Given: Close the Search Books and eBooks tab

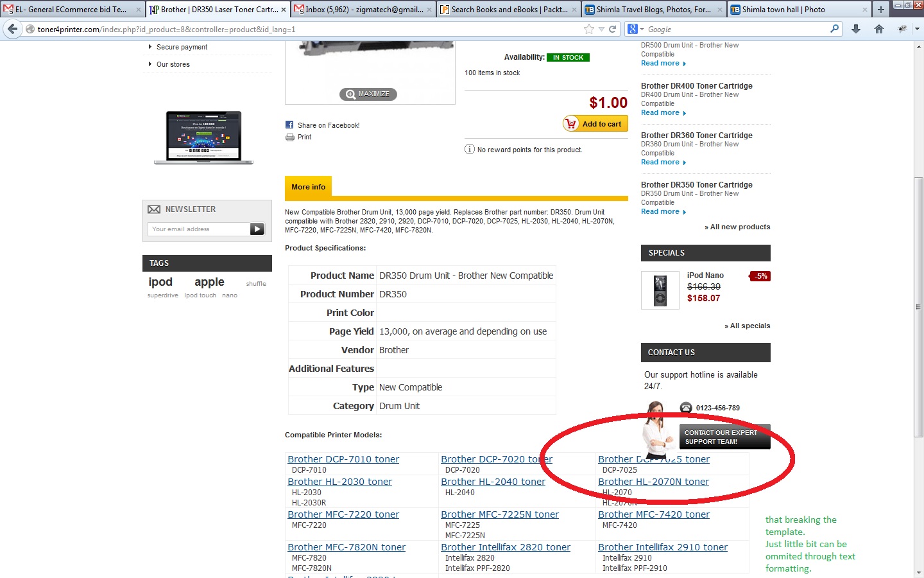Looking at the screenshot, I should (574, 10).
